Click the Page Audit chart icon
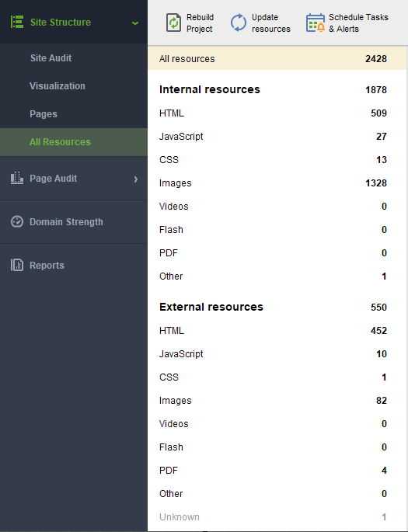 (x=17, y=178)
